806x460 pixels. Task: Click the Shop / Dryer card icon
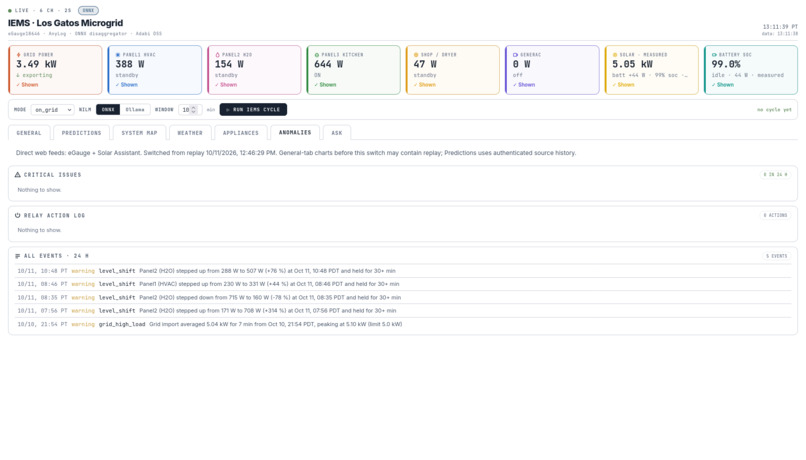[416, 54]
